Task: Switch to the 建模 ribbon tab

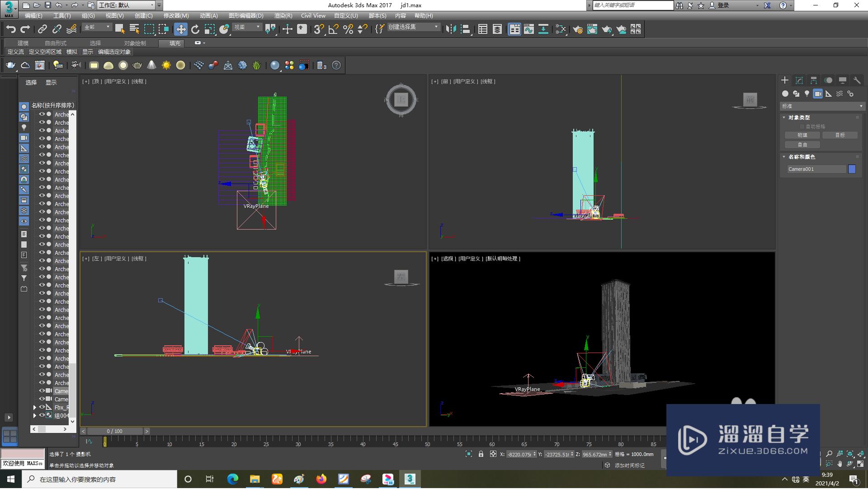Action: (23, 43)
